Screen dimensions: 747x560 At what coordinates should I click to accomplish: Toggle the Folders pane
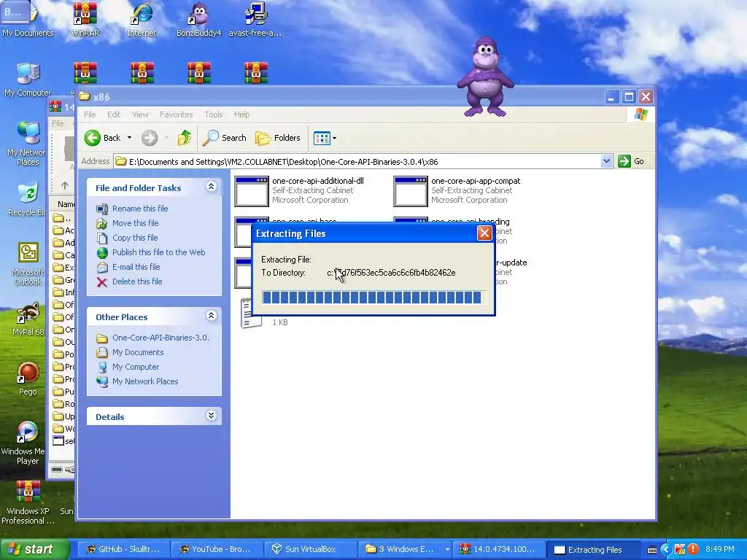point(278,138)
